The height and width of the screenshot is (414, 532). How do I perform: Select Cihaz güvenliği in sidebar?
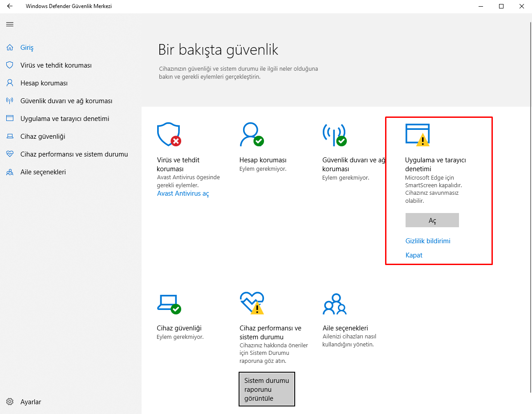pos(43,136)
